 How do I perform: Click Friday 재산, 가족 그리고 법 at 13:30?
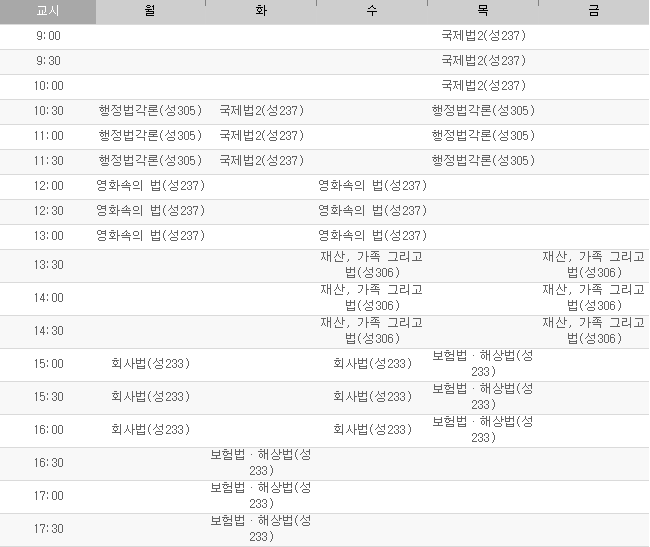tap(594, 264)
